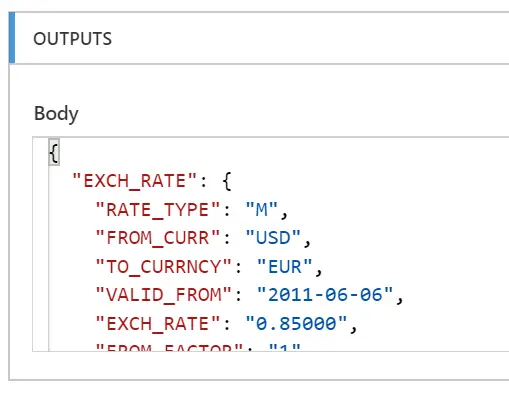Click the "VALID_FROM" key

(x=163, y=295)
